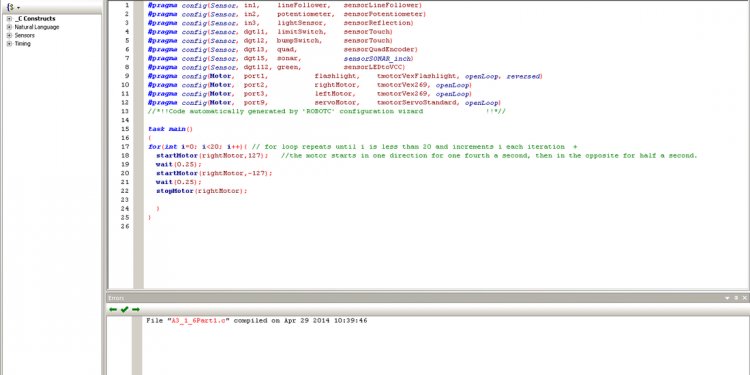Click the closing brace on line 25
This screenshot has width=750, height=375.
150,217
